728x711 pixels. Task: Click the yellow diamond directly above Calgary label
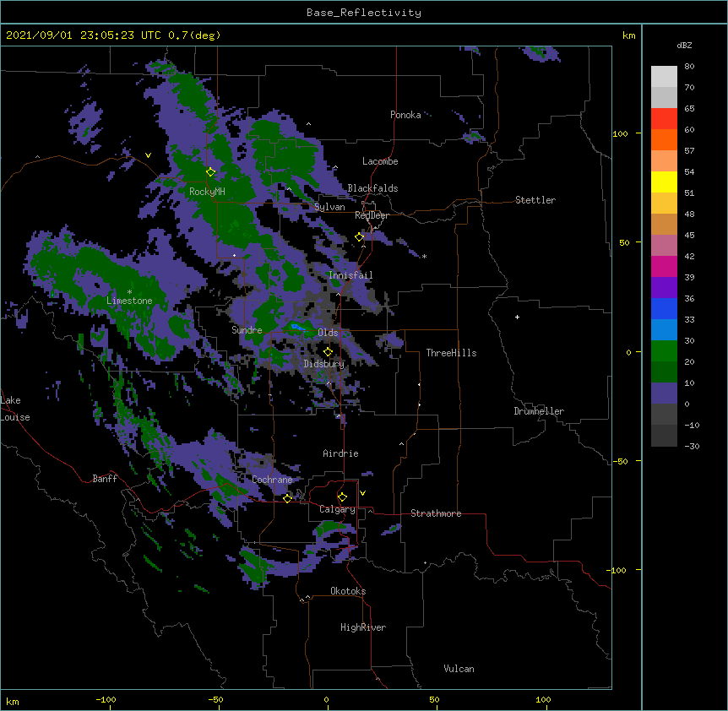342,497
